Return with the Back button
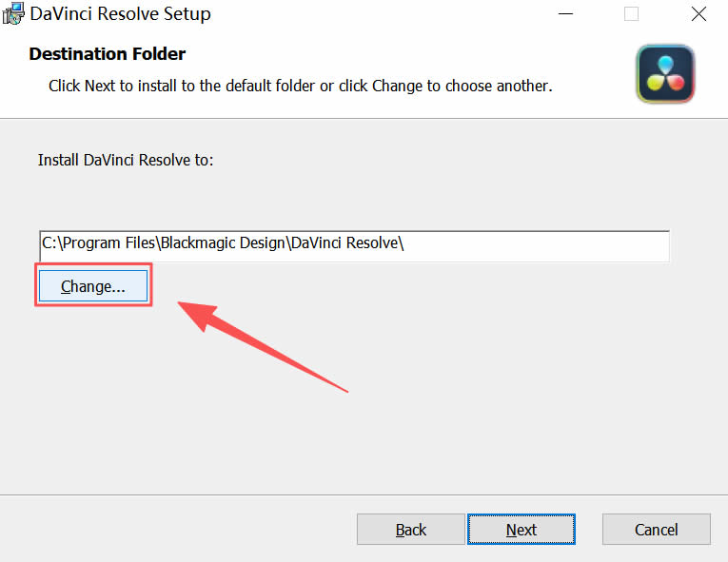The width and height of the screenshot is (728, 562). 410,529
